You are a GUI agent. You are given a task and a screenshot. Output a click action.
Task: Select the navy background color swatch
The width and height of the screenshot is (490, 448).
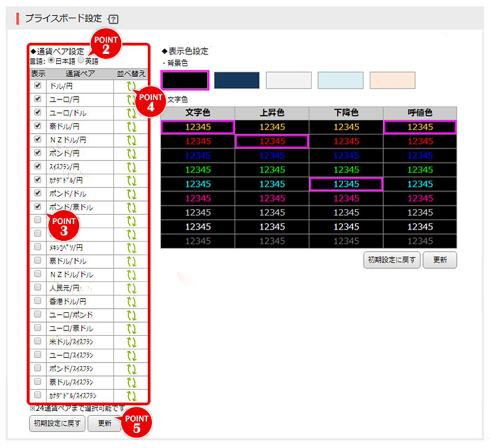click(x=236, y=80)
